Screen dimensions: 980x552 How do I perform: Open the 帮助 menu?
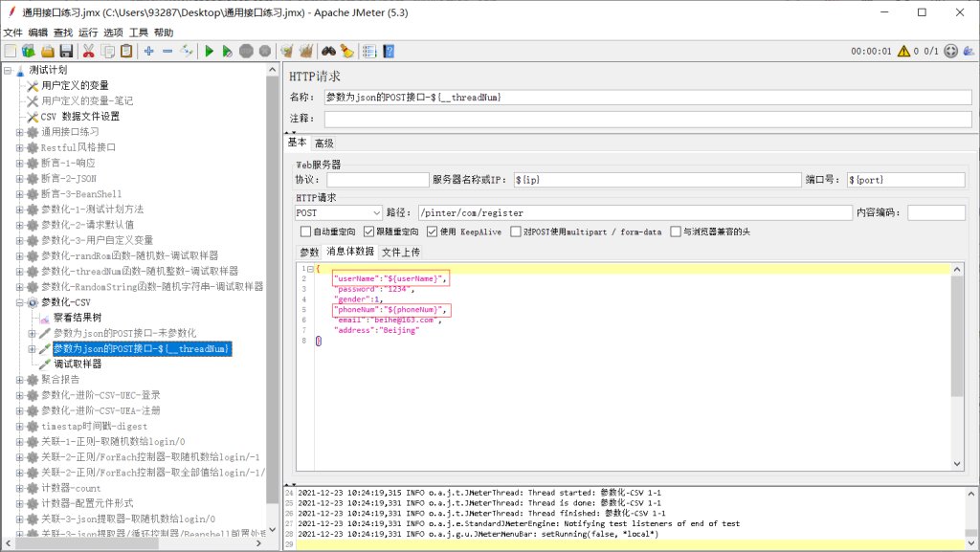[x=163, y=33]
